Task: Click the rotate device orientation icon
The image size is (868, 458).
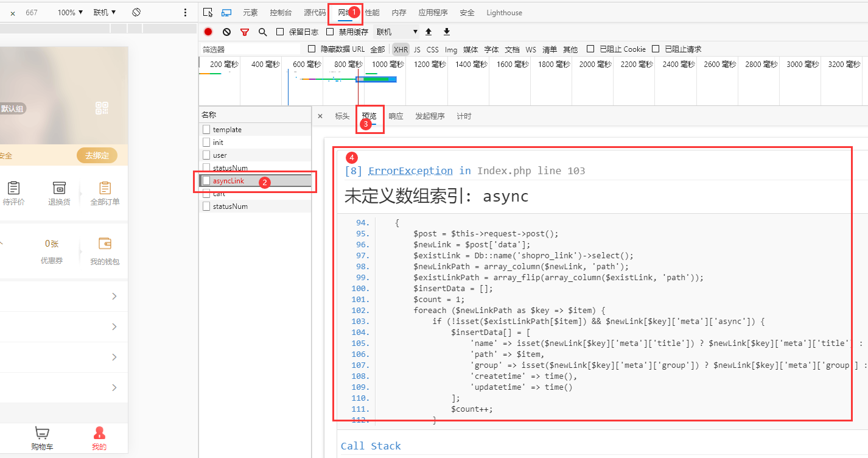Action: 136,12
